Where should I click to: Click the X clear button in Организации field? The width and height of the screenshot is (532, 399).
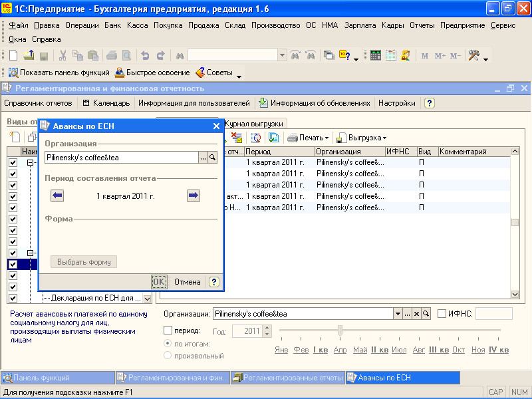[x=417, y=314]
